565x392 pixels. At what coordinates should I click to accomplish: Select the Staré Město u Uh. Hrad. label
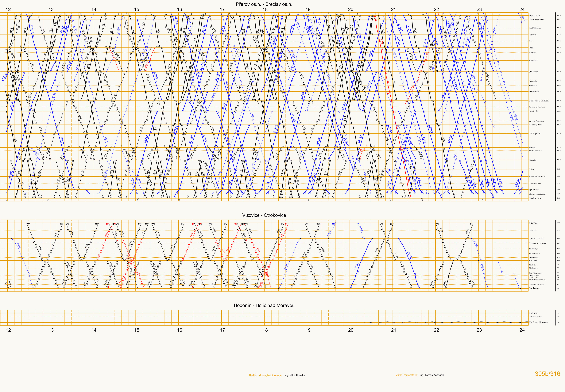coord(538,101)
